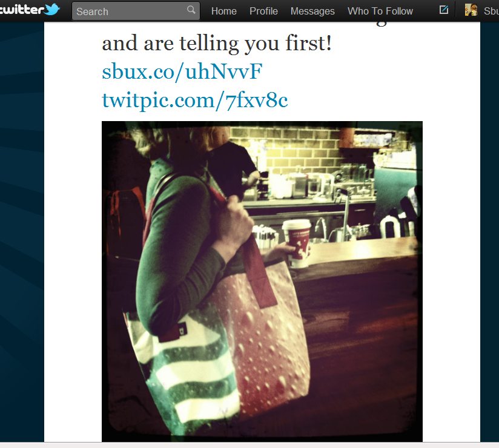The image size is (499, 448).
Task: Open the Sbu account name dropdown
Action: [491, 11]
